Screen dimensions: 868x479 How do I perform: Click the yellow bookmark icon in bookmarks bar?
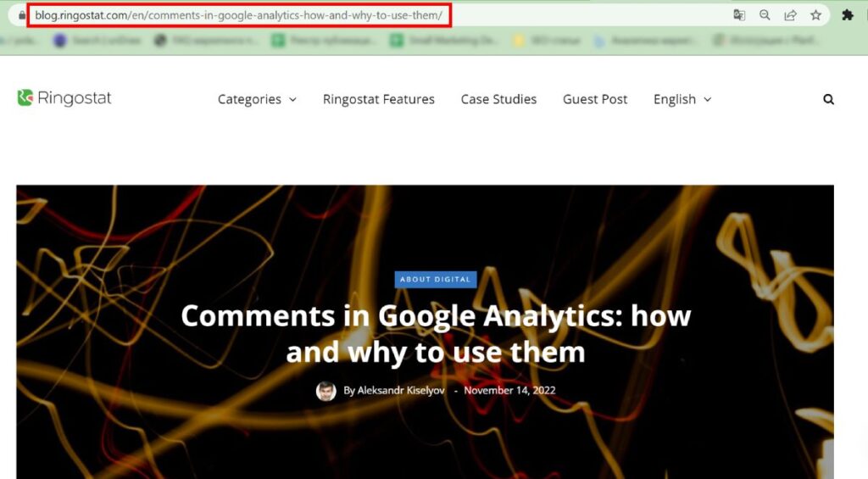click(519, 41)
